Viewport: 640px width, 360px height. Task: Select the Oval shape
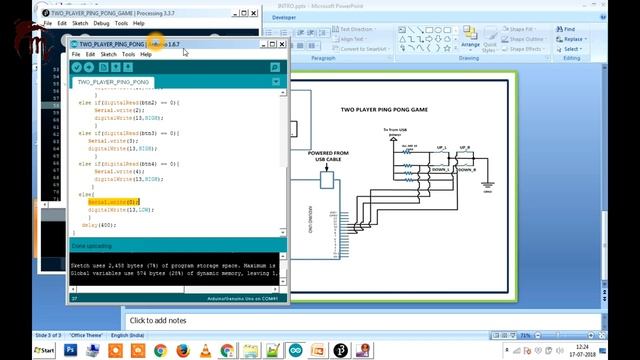coord(438,30)
